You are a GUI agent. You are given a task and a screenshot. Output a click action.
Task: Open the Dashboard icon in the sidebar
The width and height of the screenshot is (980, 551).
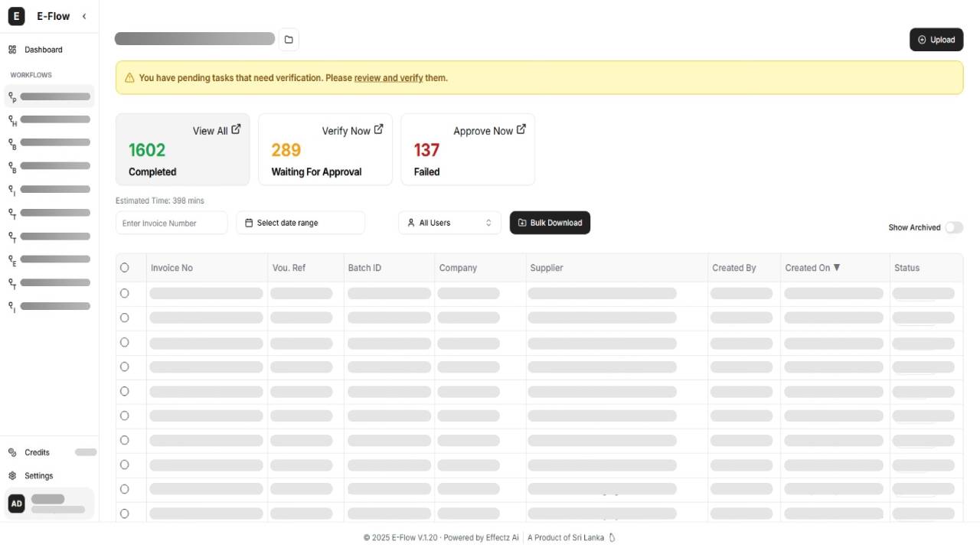(12, 49)
